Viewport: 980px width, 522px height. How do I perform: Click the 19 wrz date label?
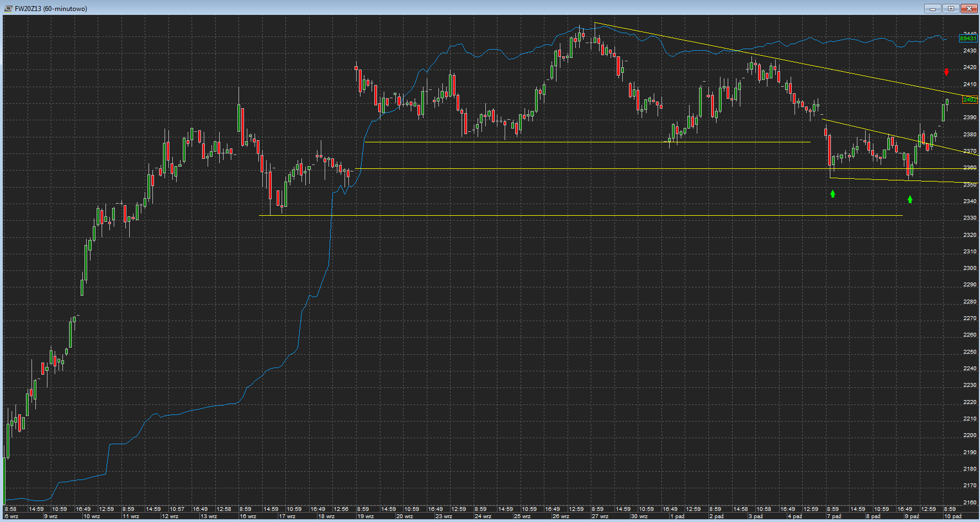pyautogui.click(x=366, y=516)
